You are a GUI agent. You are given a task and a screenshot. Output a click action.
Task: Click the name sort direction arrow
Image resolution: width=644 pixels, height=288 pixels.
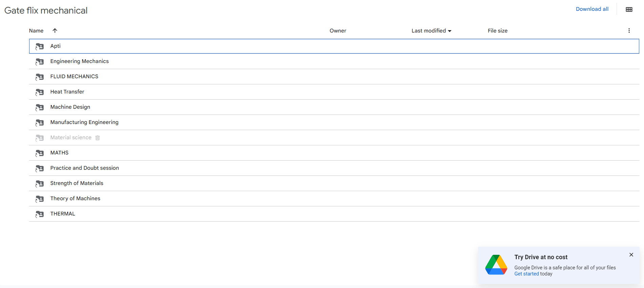[55, 31]
